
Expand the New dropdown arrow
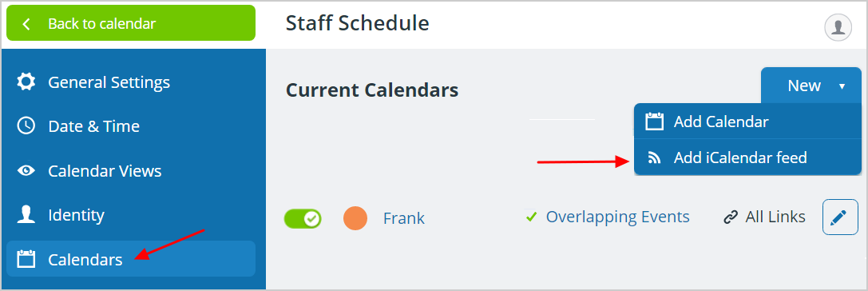coord(842,86)
